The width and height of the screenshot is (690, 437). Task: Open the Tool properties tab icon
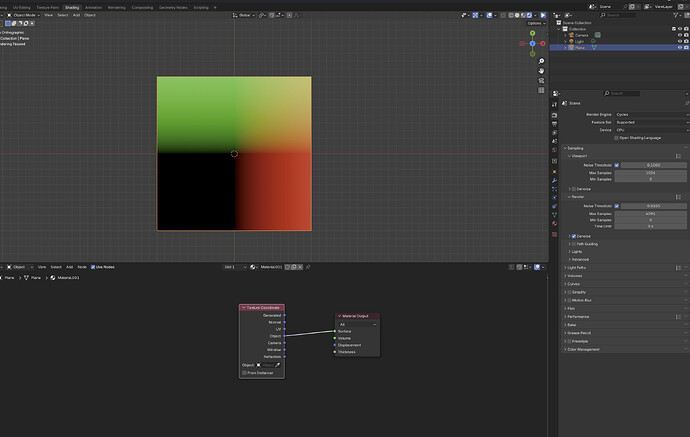click(x=554, y=105)
